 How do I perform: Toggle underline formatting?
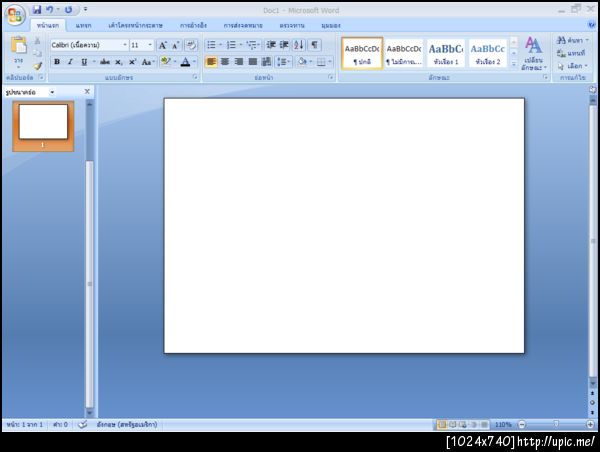[x=84, y=62]
